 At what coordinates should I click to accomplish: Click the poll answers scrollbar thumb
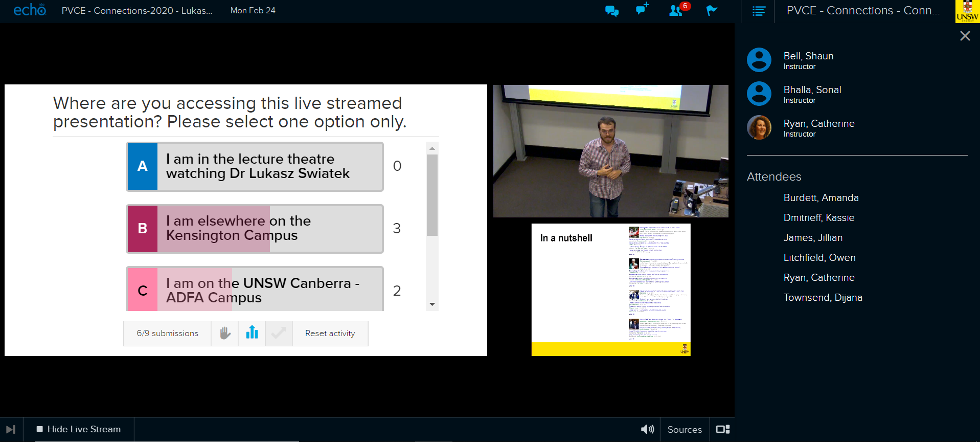point(432,195)
